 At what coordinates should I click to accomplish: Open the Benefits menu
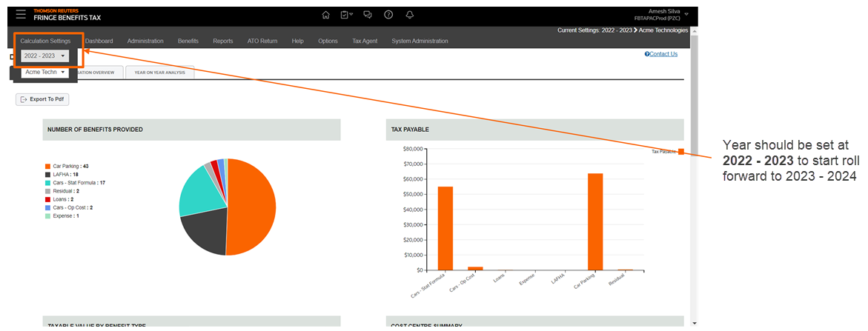(188, 41)
